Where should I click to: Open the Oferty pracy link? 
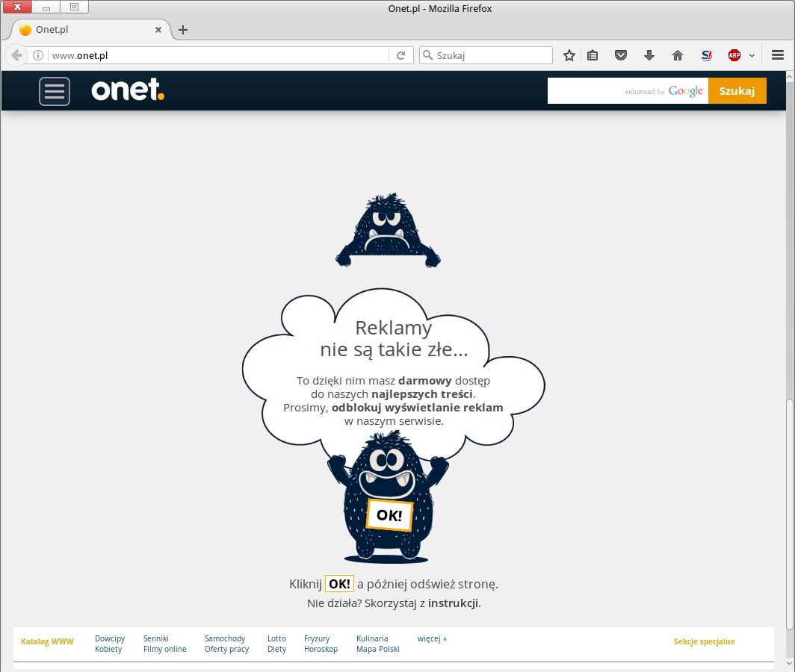tap(226, 649)
